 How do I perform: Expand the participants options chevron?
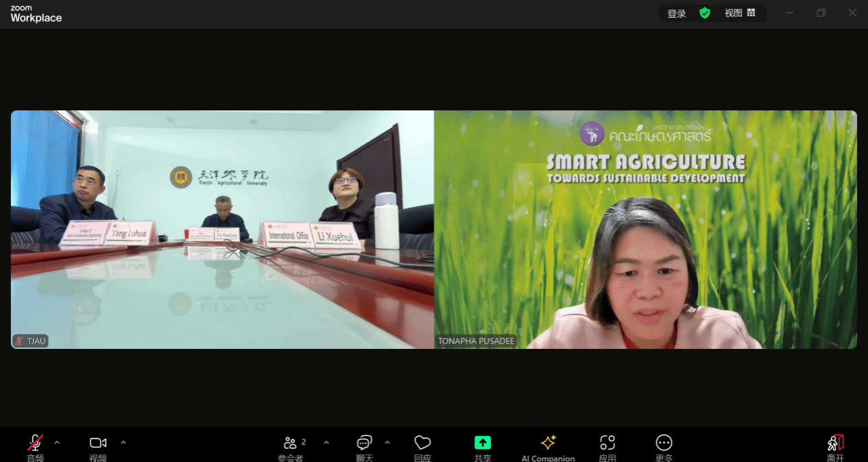click(x=326, y=442)
